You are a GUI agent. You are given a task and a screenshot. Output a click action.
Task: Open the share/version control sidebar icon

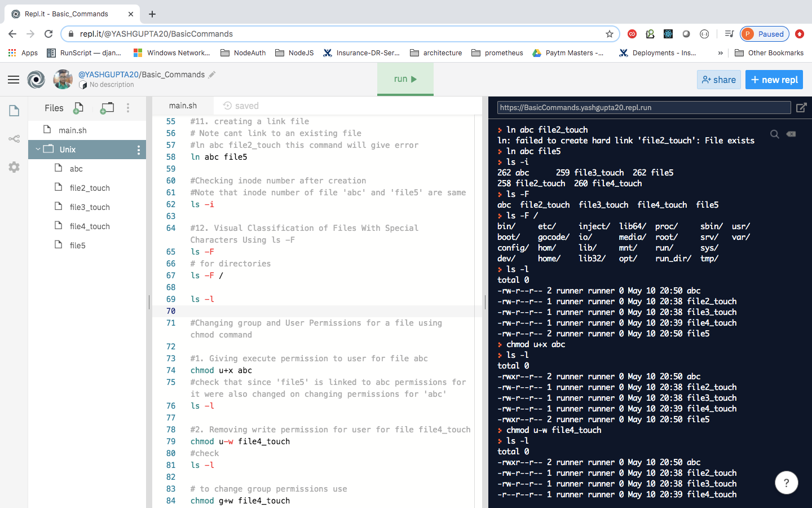pos(14,138)
